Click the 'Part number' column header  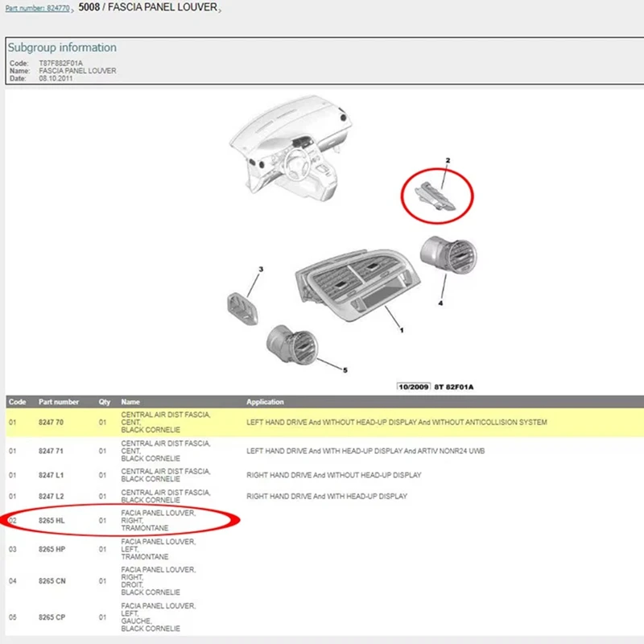(x=59, y=402)
